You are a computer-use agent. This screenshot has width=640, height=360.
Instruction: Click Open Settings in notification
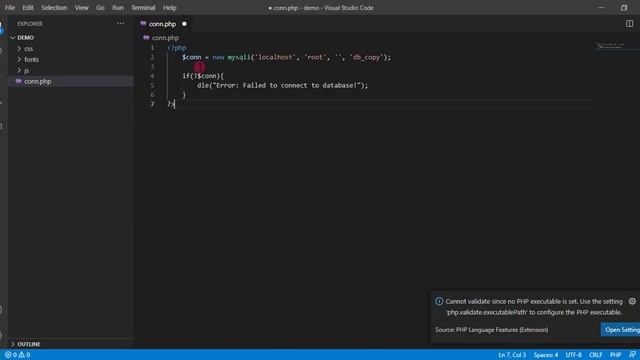click(621, 330)
